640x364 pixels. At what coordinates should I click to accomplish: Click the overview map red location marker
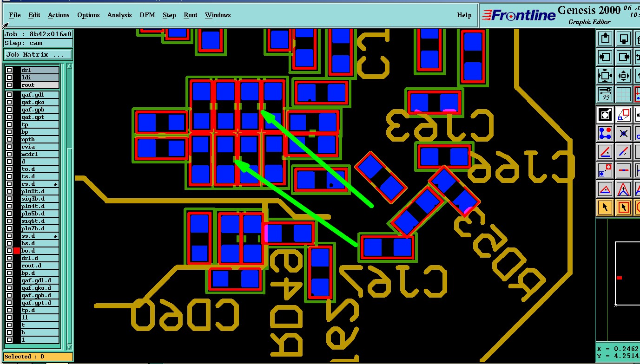[x=619, y=278]
